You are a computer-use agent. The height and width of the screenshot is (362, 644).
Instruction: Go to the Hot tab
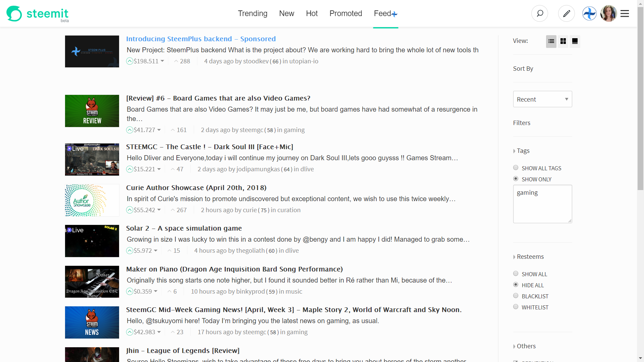312,13
